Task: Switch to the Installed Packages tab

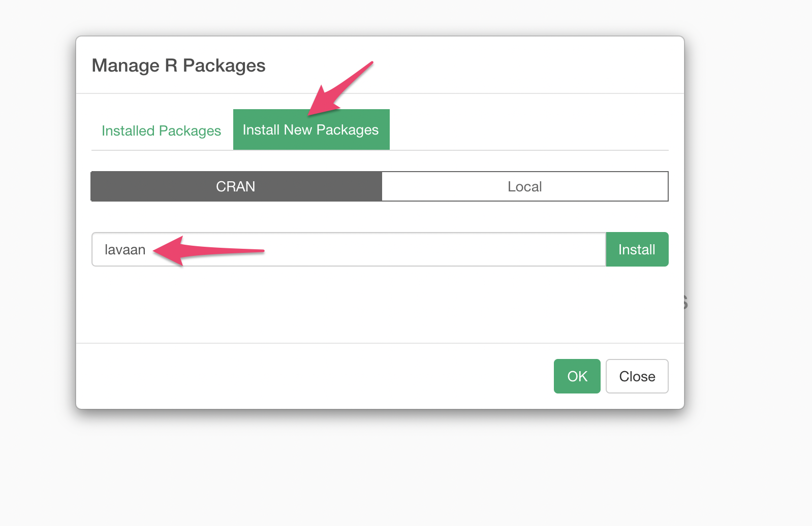Action: (x=161, y=130)
